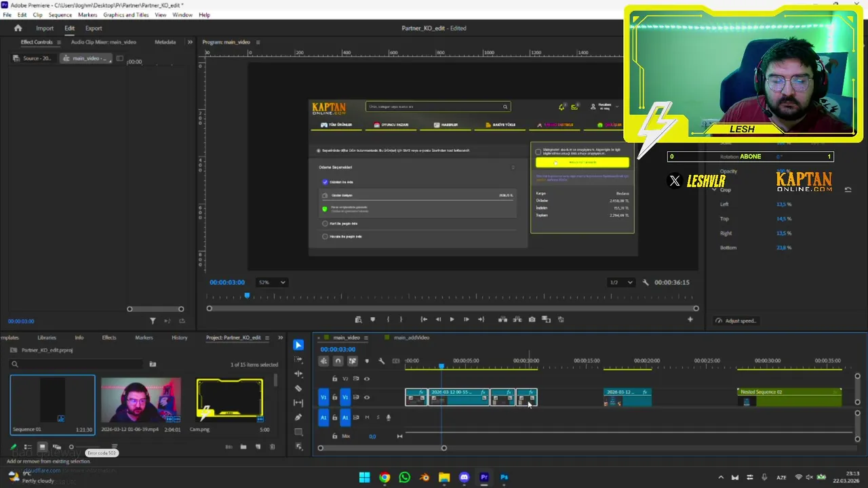Open the Sequence menu
The width and height of the screenshot is (868, 488).
click(x=60, y=15)
